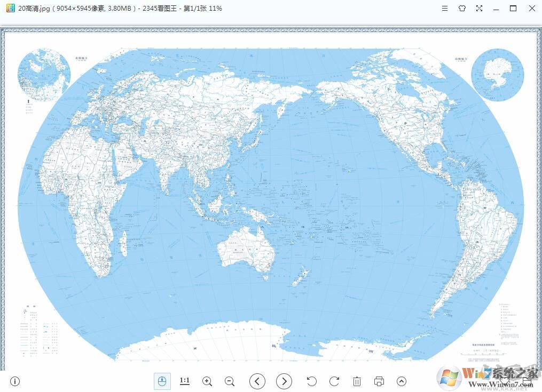Rotate image counterclockwise
542x392 pixels.
[x=311, y=381]
